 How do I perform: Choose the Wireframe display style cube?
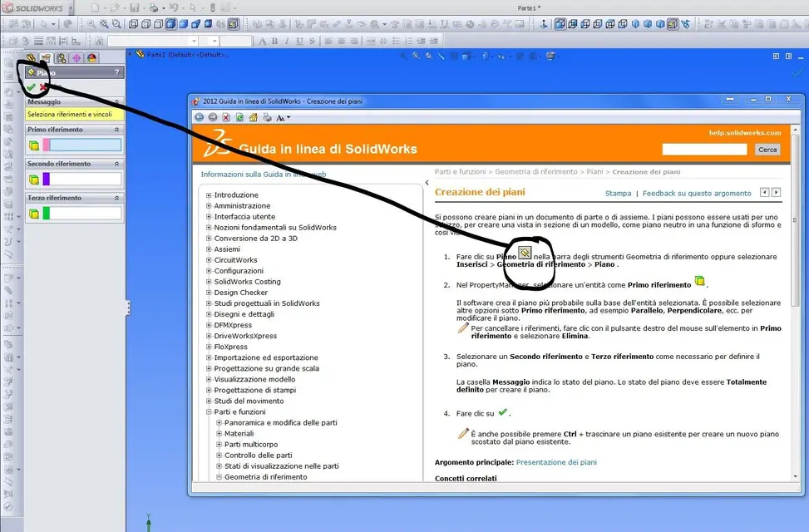point(134,24)
